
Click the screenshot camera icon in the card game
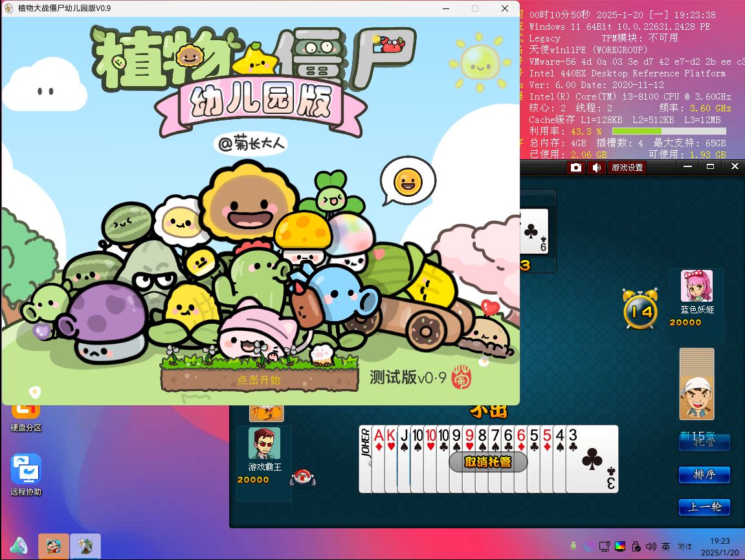click(x=576, y=167)
